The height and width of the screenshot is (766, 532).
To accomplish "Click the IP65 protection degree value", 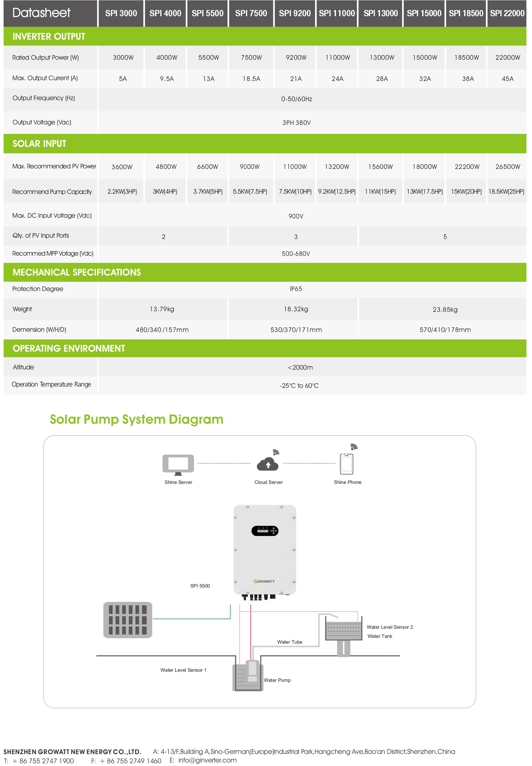I will click(x=296, y=289).
